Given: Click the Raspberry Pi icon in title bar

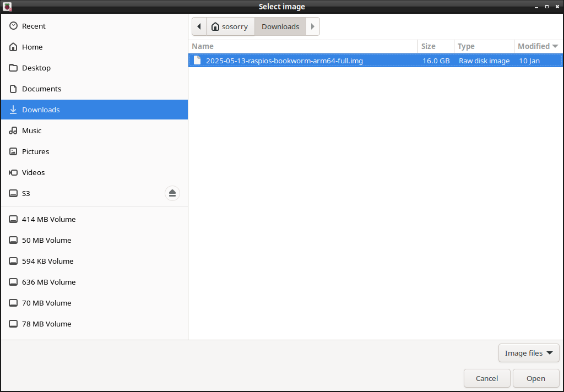Looking at the screenshot, I should (x=7, y=7).
